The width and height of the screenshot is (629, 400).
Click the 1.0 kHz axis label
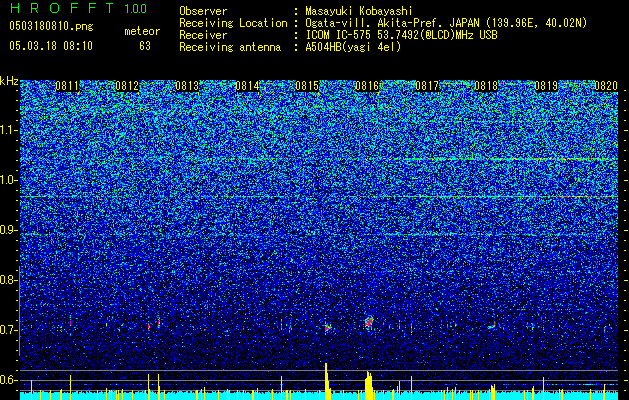[9, 180]
